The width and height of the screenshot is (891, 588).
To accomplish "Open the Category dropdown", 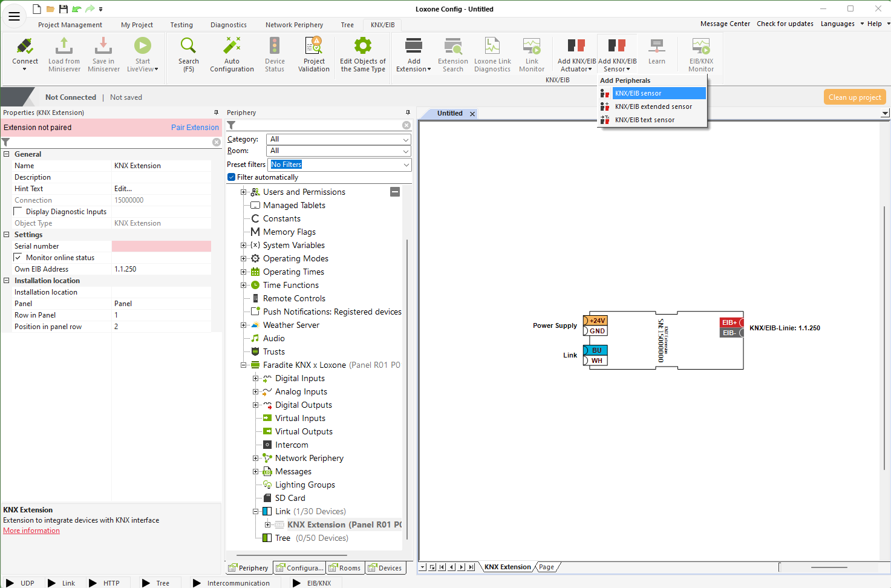I will pyautogui.click(x=339, y=139).
